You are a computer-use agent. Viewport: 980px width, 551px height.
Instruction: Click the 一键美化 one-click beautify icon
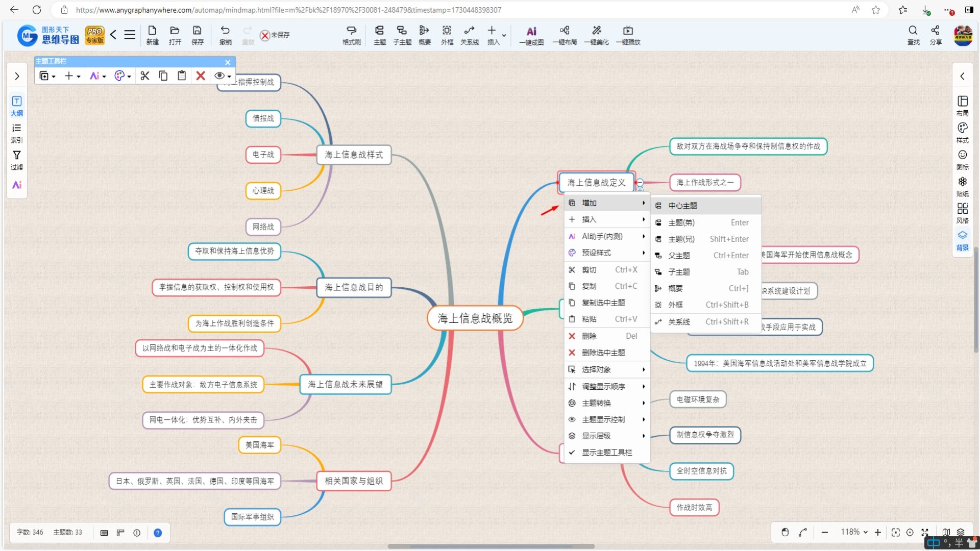coord(596,35)
